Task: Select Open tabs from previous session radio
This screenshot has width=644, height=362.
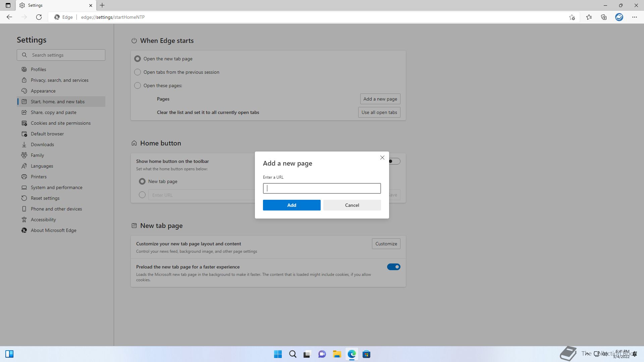Action: [138, 72]
